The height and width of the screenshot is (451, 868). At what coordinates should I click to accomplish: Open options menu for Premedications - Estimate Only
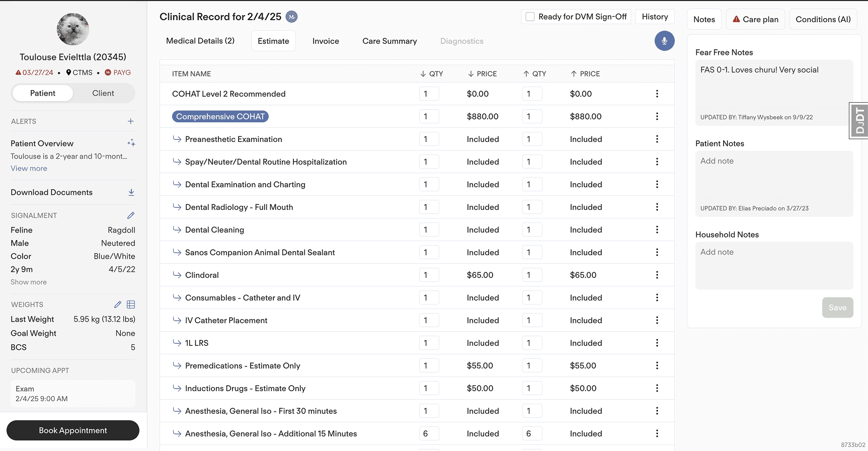pos(657,365)
